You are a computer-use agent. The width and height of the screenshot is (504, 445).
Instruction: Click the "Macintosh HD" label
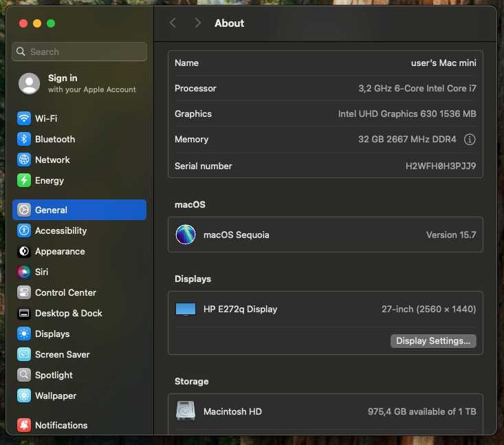tap(232, 411)
